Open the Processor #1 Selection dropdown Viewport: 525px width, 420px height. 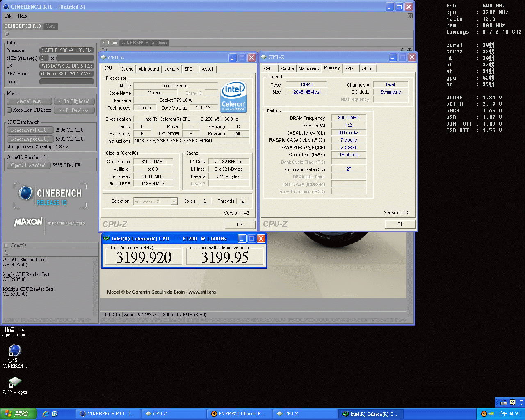155,201
